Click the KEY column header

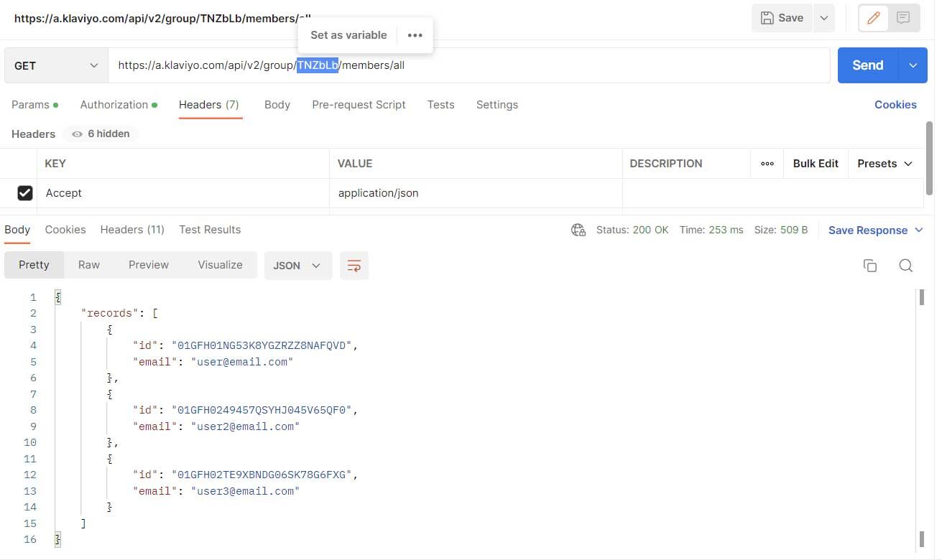[55, 164]
